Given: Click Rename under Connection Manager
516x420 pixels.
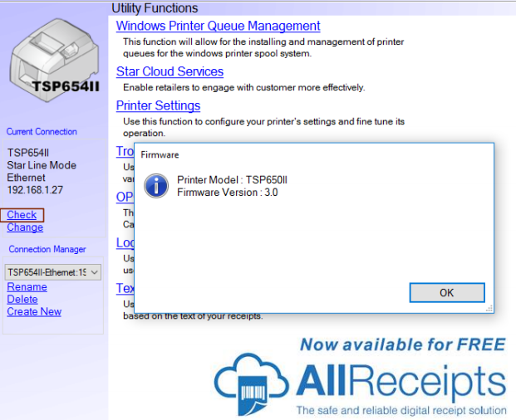Looking at the screenshot, I should coord(27,287).
